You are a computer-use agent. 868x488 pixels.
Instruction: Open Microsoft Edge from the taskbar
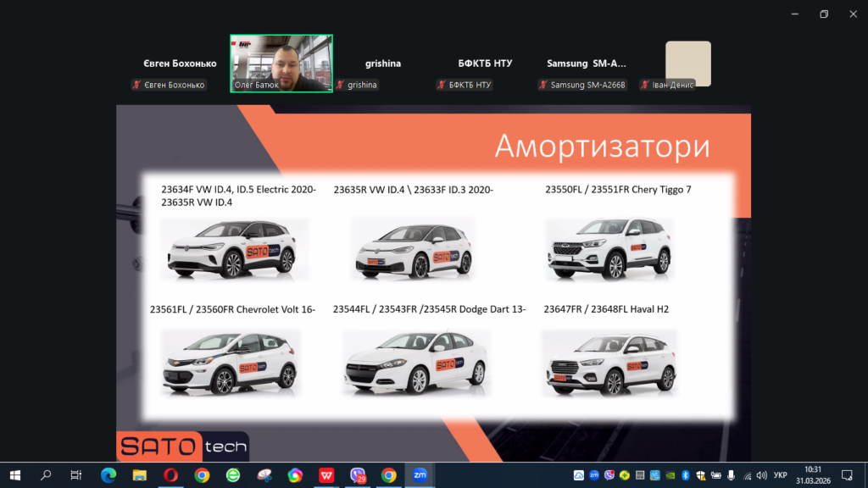click(108, 475)
